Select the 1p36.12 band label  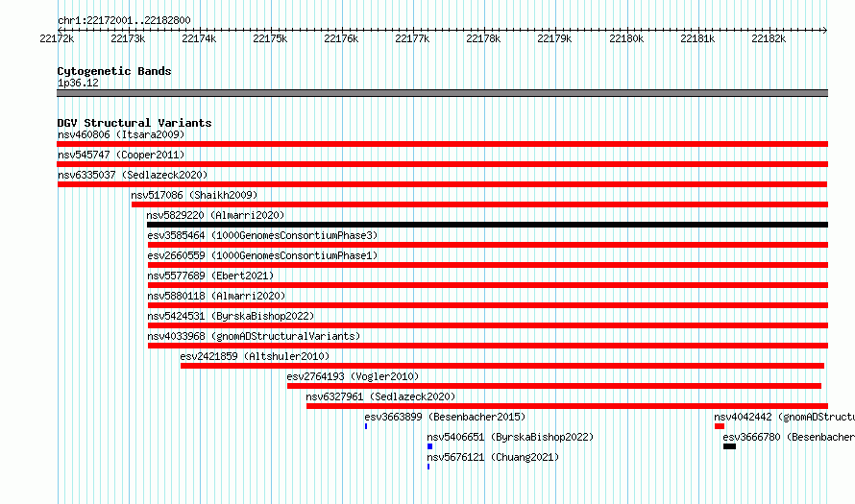78,83
